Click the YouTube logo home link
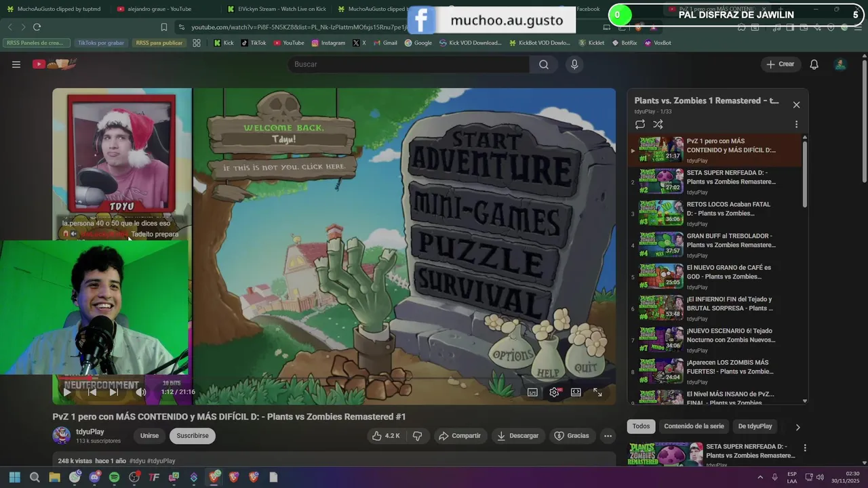 point(54,64)
